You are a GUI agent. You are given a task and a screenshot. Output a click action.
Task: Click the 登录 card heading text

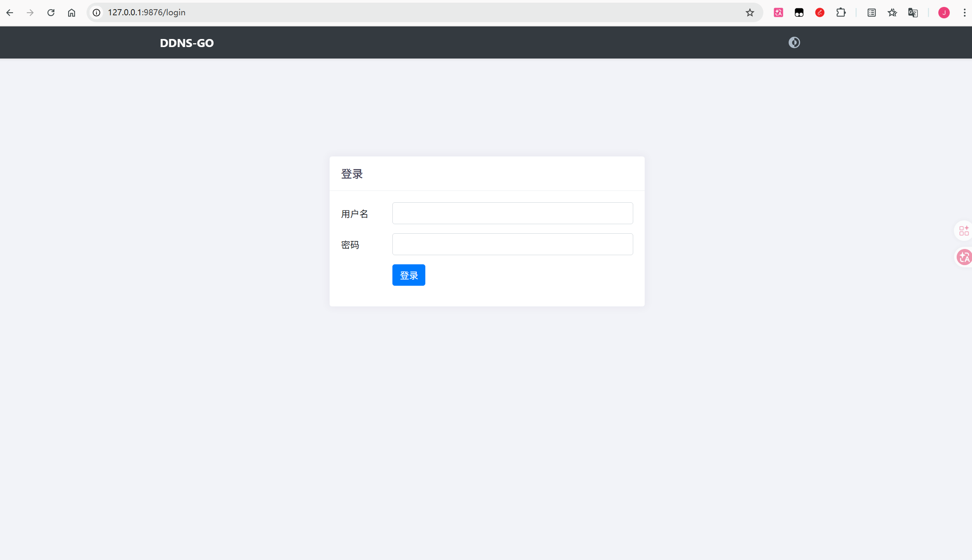tap(352, 174)
